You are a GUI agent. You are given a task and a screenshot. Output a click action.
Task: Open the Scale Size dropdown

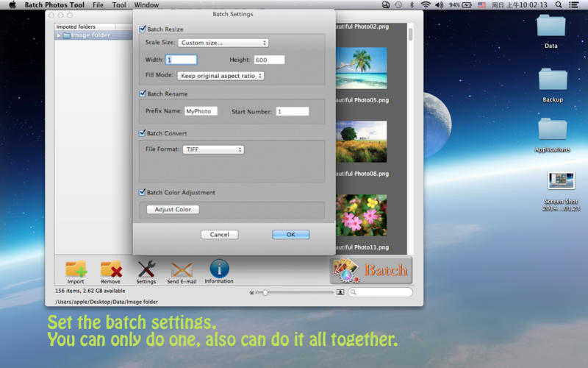coord(223,43)
